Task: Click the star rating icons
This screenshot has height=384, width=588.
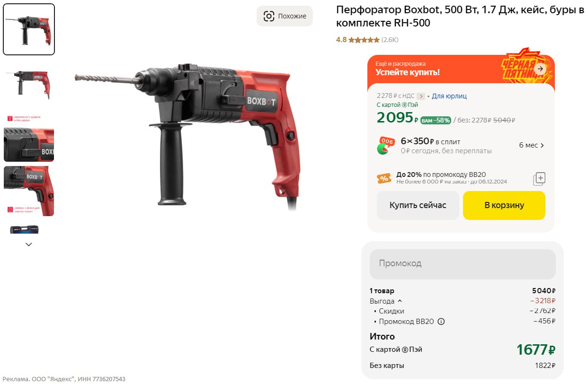Action: click(364, 40)
